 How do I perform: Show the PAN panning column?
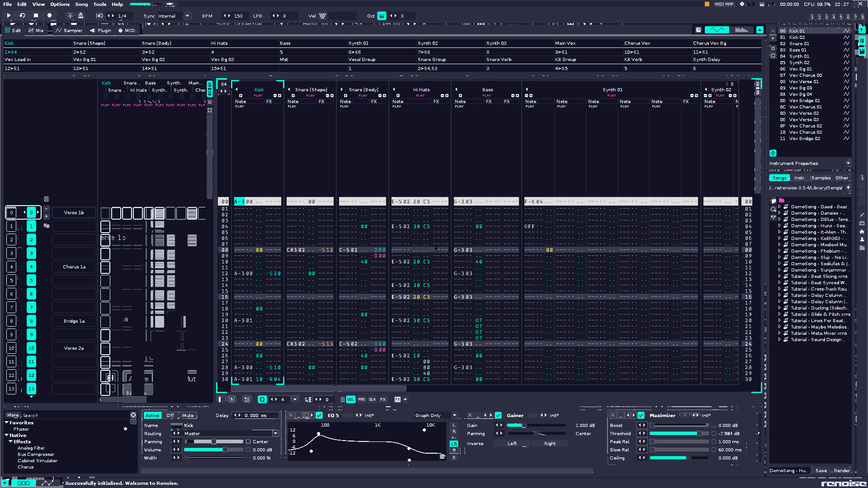[362, 399]
